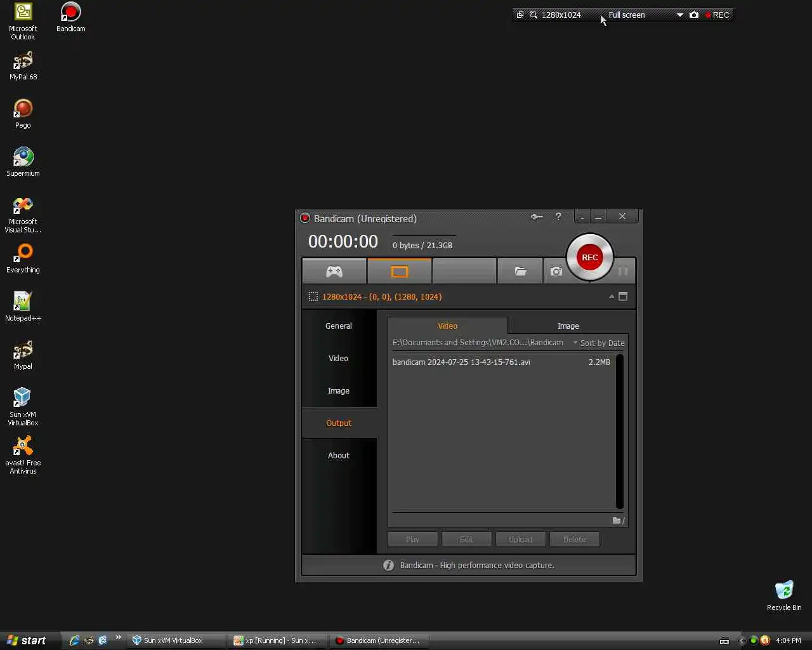Open Pego desktop icon

[23, 114]
